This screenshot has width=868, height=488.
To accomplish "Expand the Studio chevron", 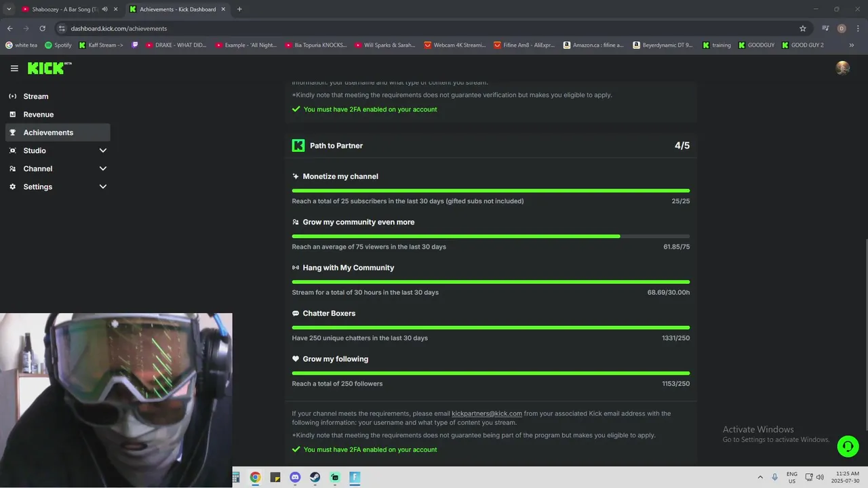I will [x=103, y=150].
